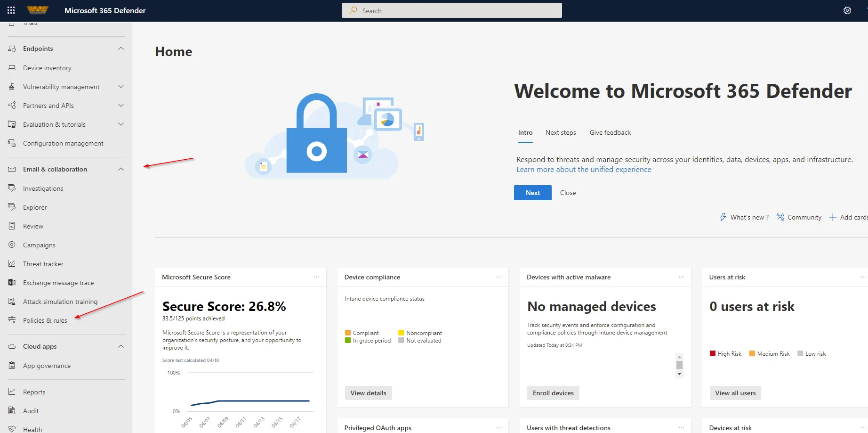Click the Medium Risk orange legend swatch

click(x=752, y=353)
